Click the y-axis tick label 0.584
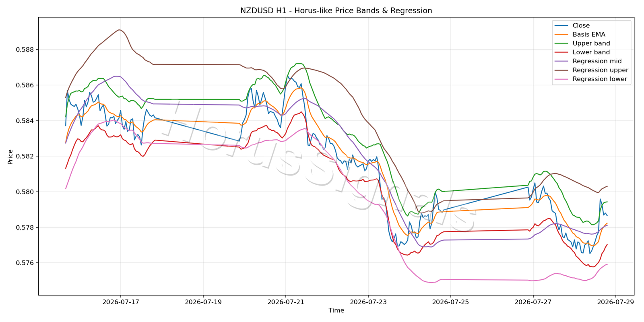The width and height of the screenshot is (644, 322). click(25, 121)
